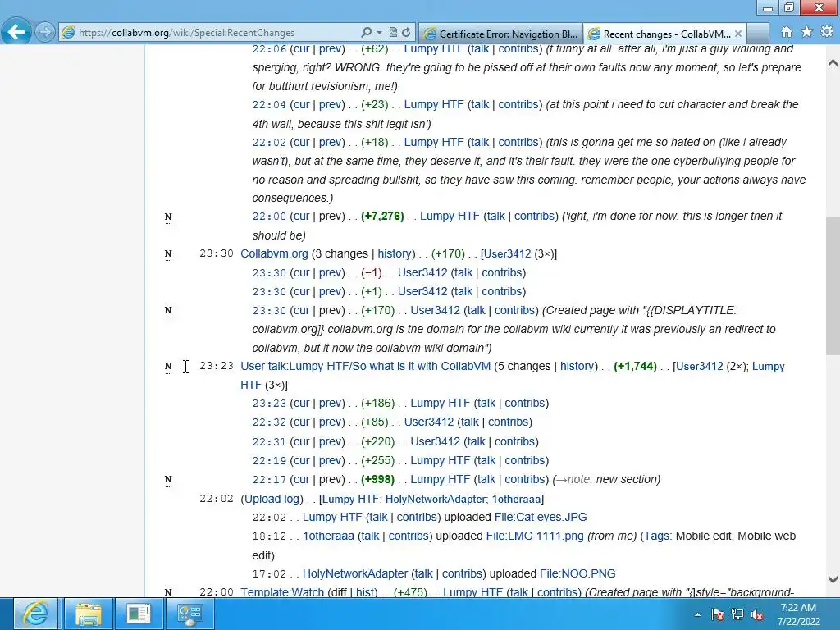This screenshot has height=630, width=840.
Task: Open the Upload log link
Action: point(272,499)
